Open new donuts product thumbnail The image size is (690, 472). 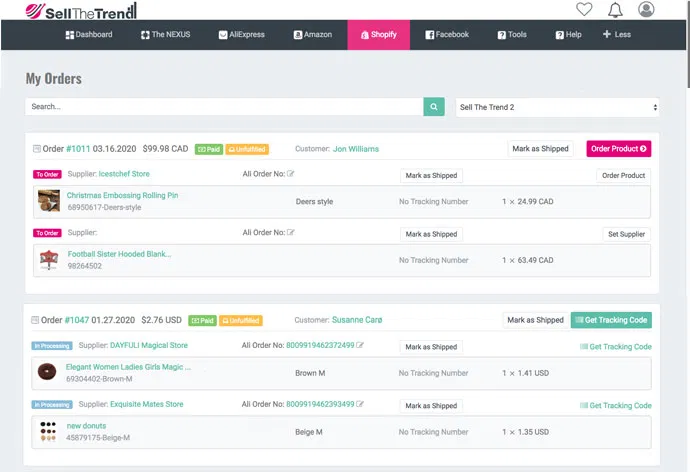(x=48, y=431)
